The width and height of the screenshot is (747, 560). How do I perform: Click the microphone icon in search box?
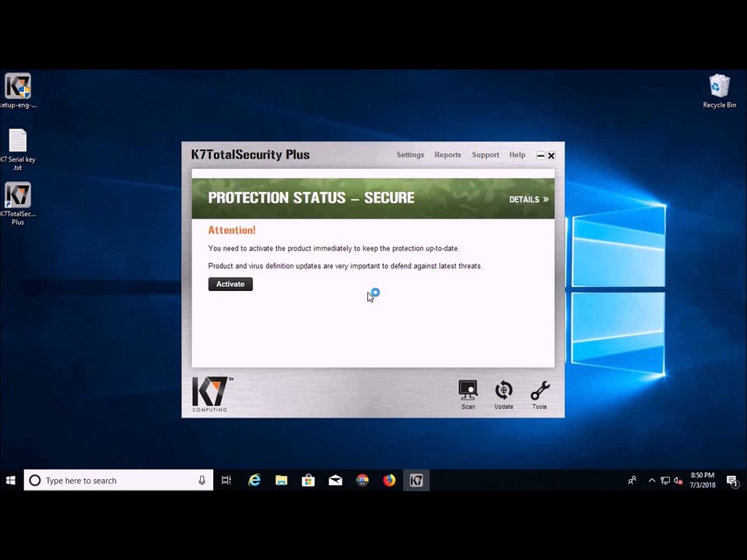coord(202,481)
